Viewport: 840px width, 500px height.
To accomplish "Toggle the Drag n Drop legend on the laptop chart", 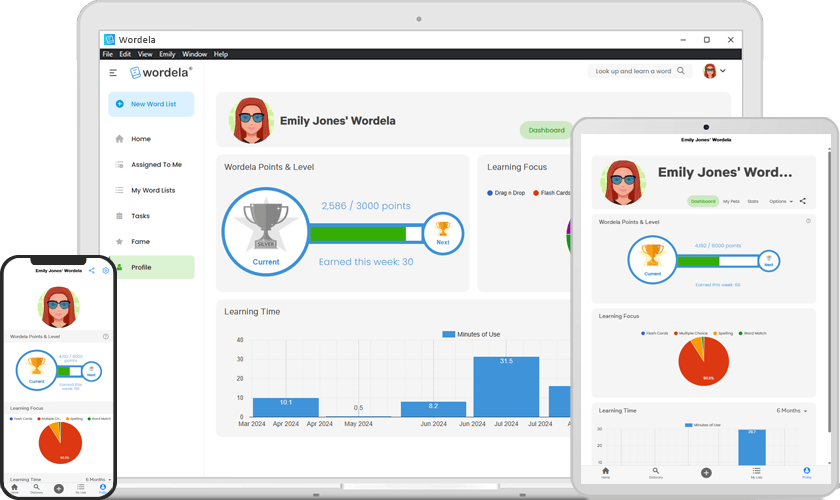I will coord(506,193).
